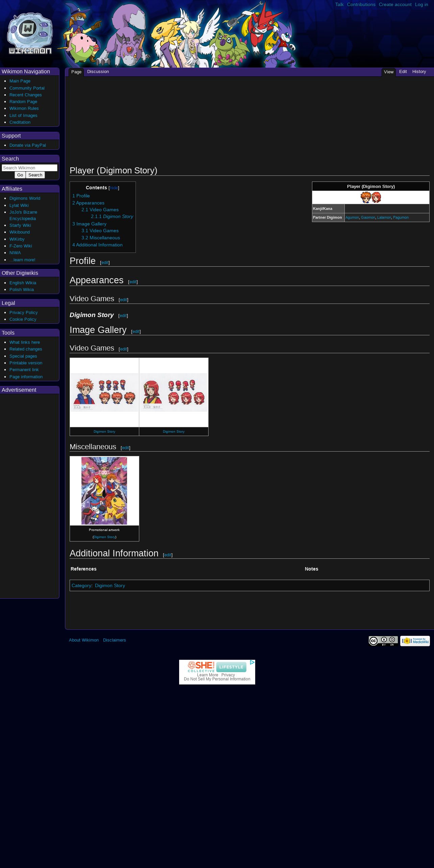Jump to '2 Appearances' in contents
434x868 pixels.
click(88, 203)
